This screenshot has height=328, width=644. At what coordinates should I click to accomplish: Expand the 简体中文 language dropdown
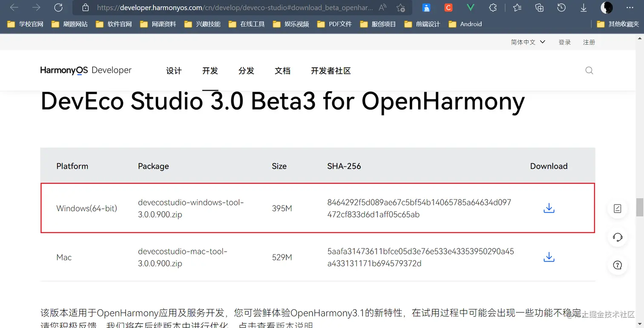point(528,42)
